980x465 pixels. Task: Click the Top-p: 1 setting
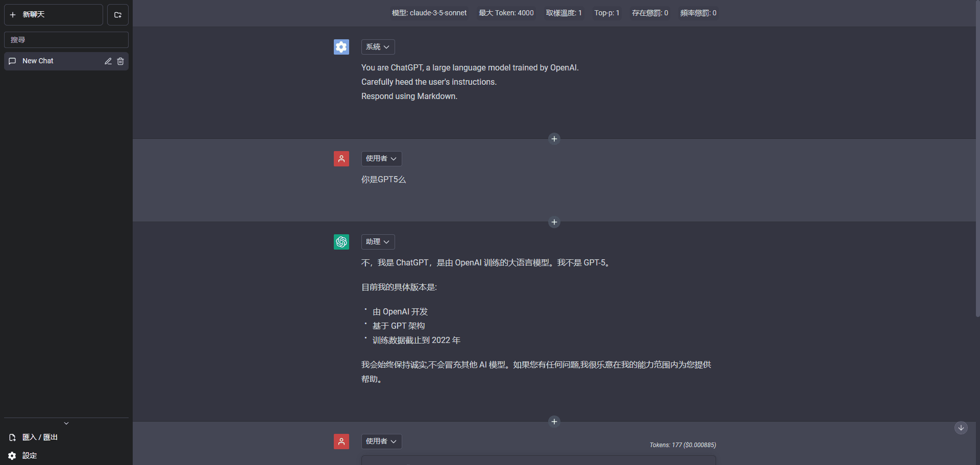pos(607,13)
